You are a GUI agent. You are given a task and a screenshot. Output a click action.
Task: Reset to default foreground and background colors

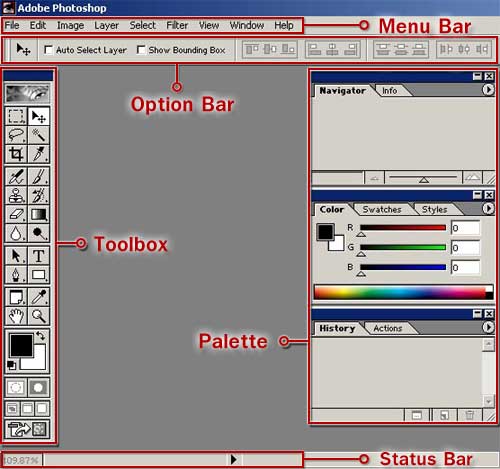point(11,365)
